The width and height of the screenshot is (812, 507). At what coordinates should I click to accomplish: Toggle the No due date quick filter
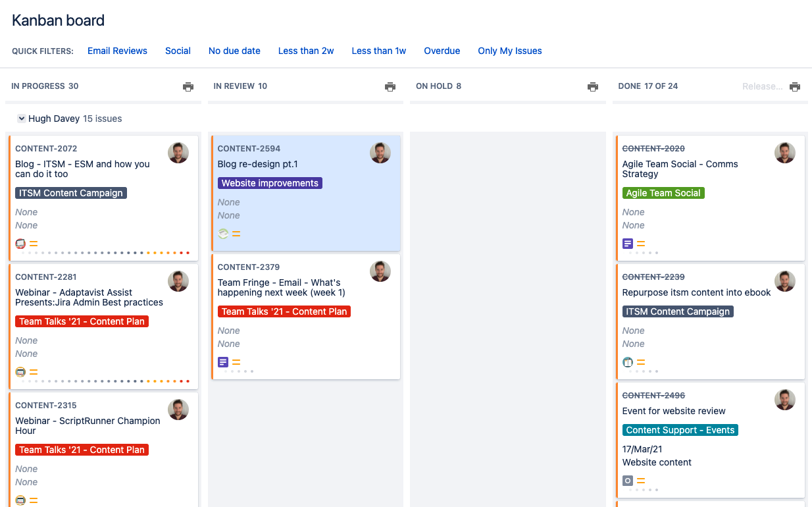point(234,51)
